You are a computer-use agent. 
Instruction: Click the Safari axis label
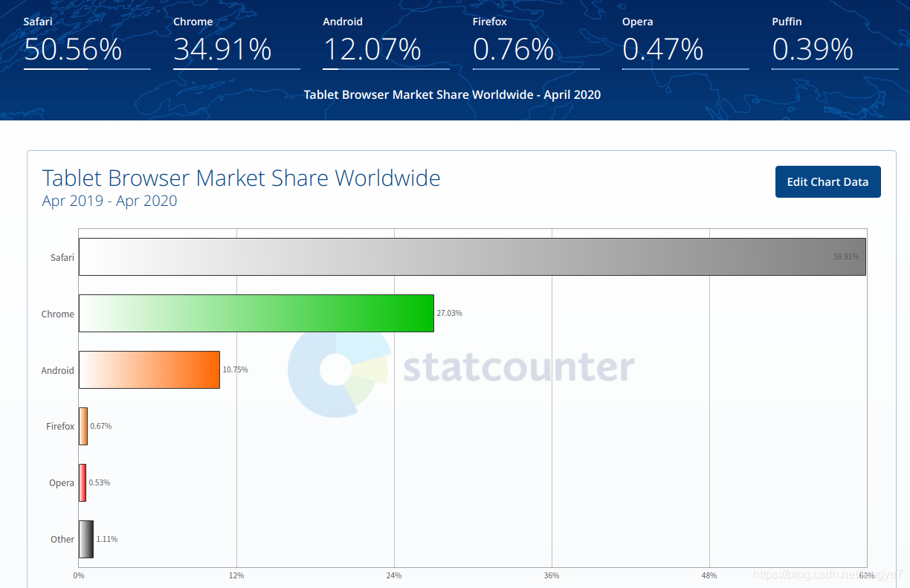[62, 257]
